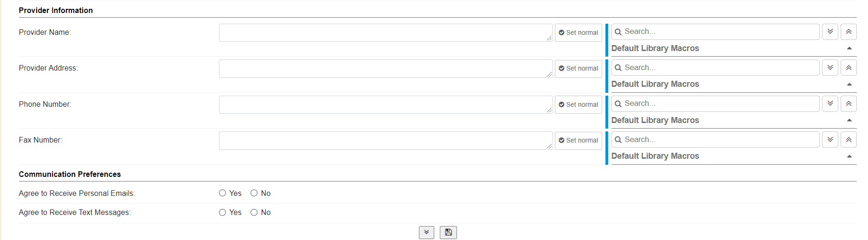Click the double-chevron down button beside save

tap(426, 232)
